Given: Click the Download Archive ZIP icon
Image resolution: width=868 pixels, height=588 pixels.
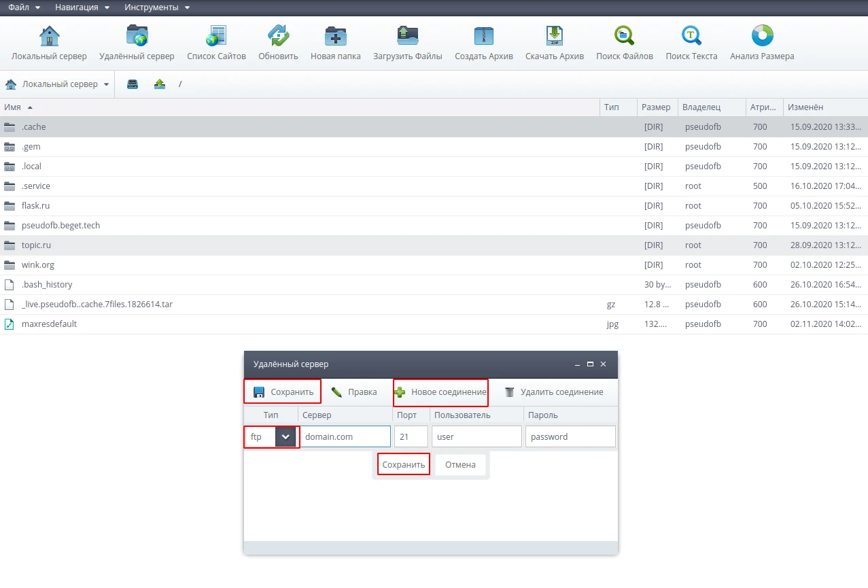Looking at the screenshot, I should click(x=554, y=37).
